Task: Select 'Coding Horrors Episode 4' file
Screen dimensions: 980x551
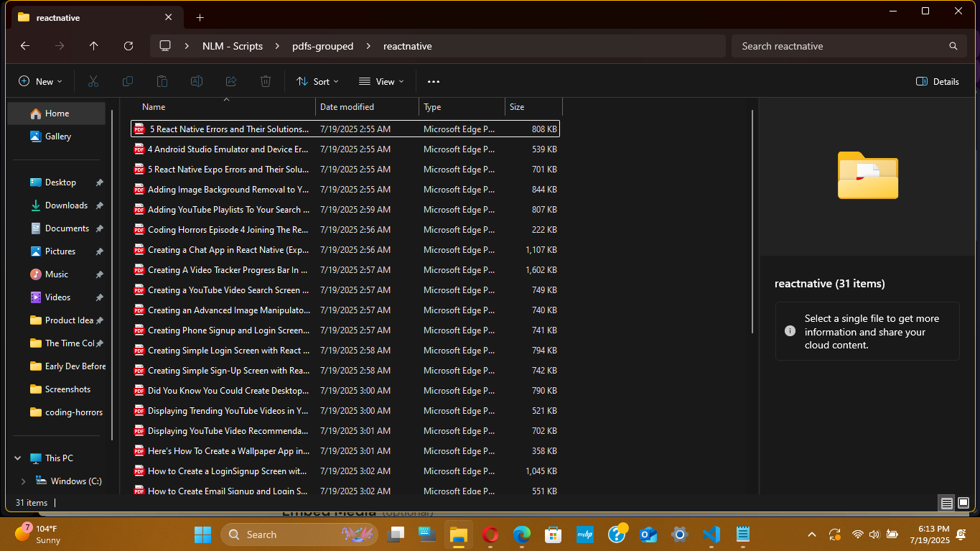Action: (x=345, y=230)
